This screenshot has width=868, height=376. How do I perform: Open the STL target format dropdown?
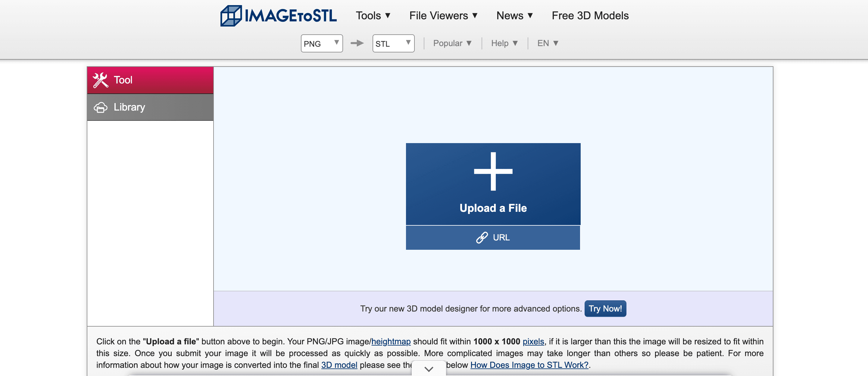[393, 43]
